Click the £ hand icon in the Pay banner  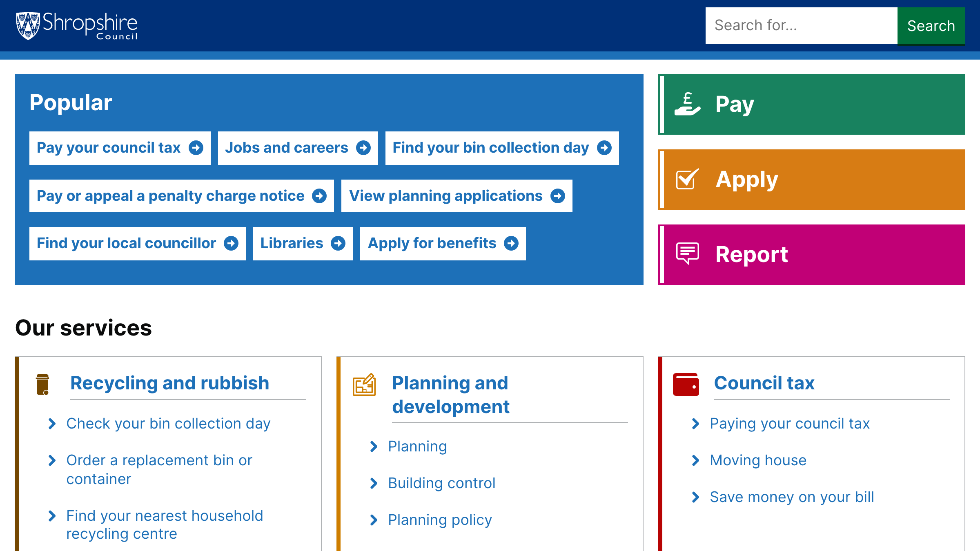click(x=688, y=104)
